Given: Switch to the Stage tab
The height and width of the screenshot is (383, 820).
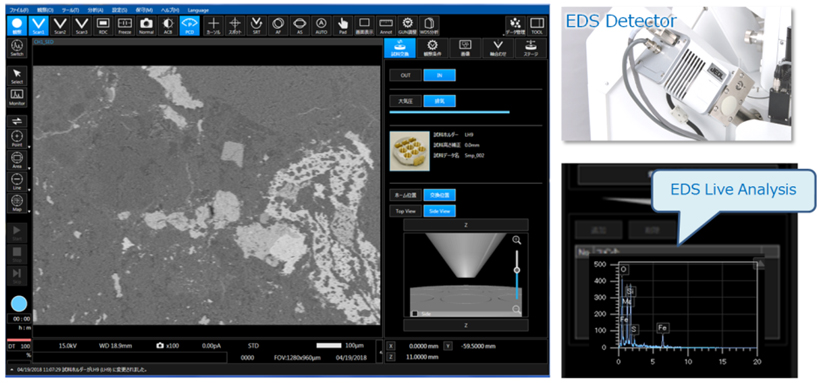Looking at the screenshot, I should 531,48.
